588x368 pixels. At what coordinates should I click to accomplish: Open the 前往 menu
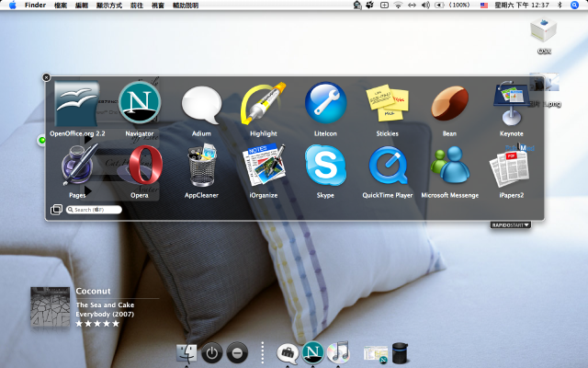point(137,6)
